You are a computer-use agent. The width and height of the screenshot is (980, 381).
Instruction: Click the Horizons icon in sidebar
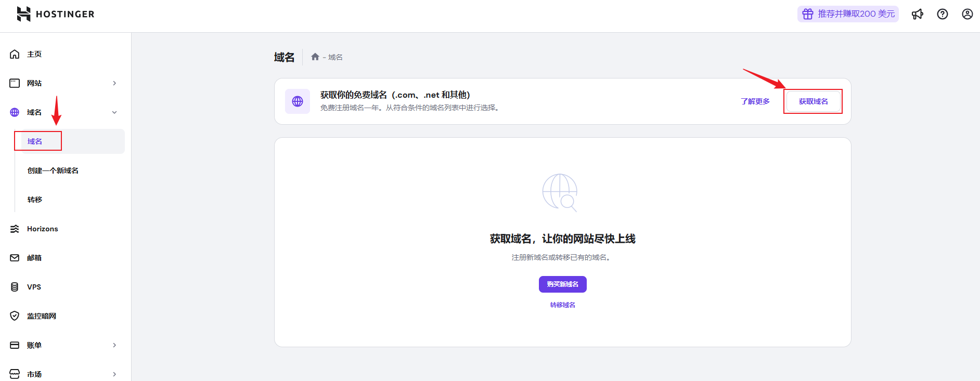(x=15, y=229)
